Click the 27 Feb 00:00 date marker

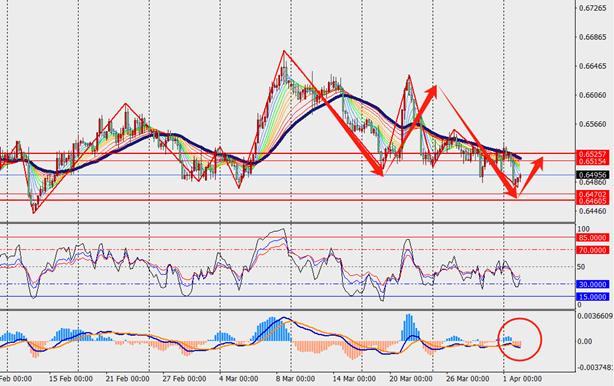(184, 379)
